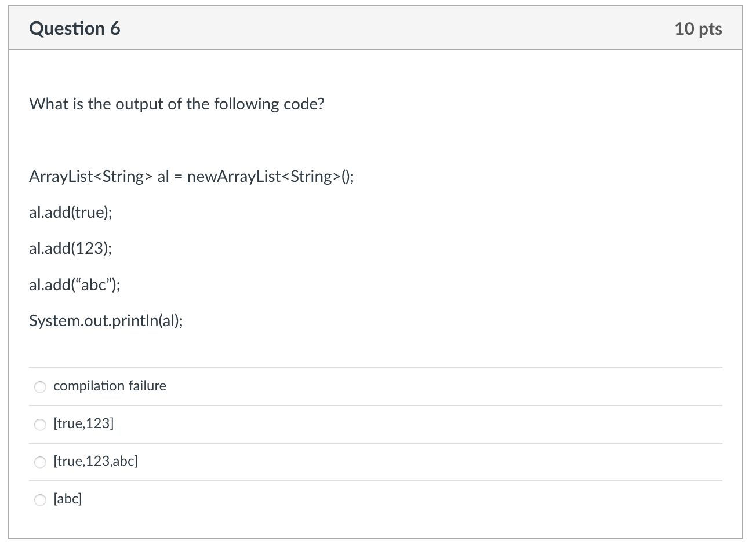Click "ArrayList<String> al" at declaration start
The height and width of the screenshot is (548, 756).
(x=99, y=177)
